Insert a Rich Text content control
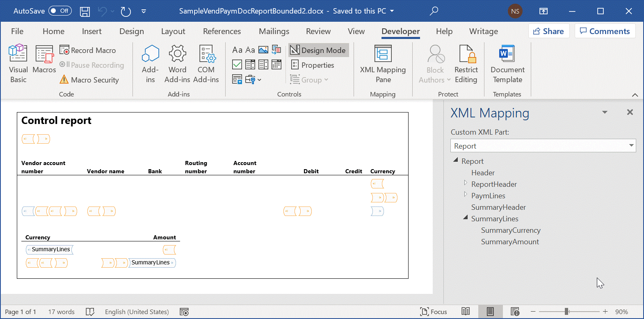This screenshot has width=644, height=319. [237, 50]
